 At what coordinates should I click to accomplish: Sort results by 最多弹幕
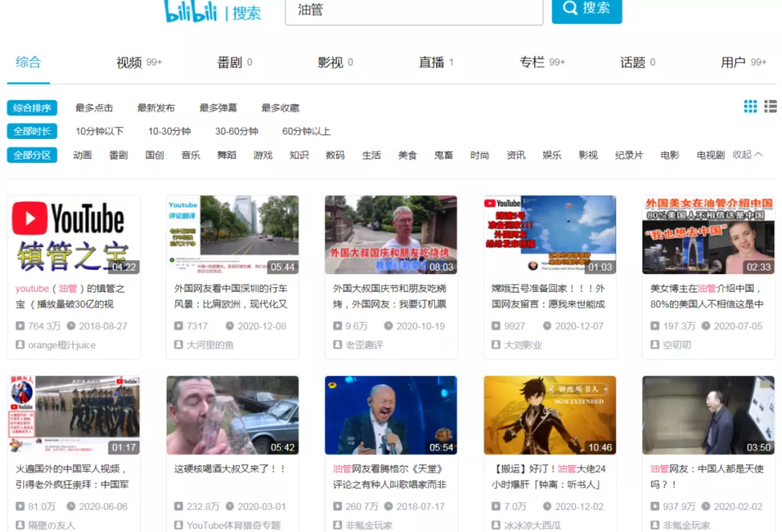(218, 108)
